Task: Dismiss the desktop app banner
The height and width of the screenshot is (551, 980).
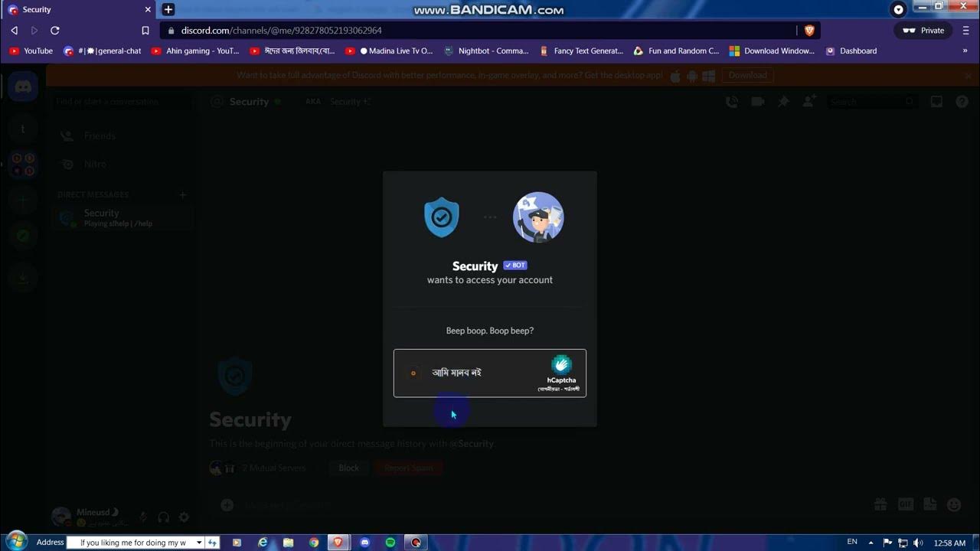Action: pyautogui.click(x=969, y=76)
